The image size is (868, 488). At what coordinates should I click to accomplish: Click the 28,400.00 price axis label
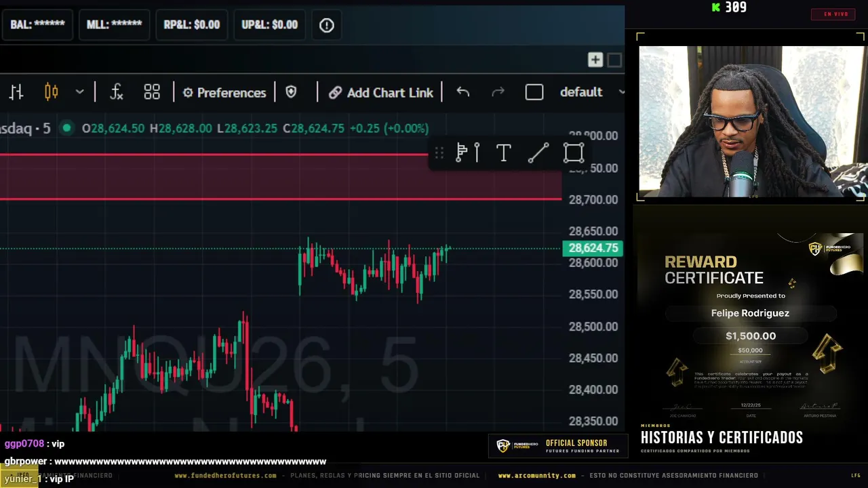tap(593, 390)
